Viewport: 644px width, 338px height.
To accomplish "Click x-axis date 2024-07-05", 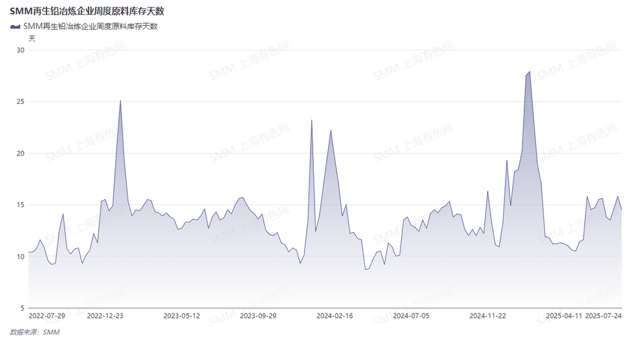I will click(411, 316).
